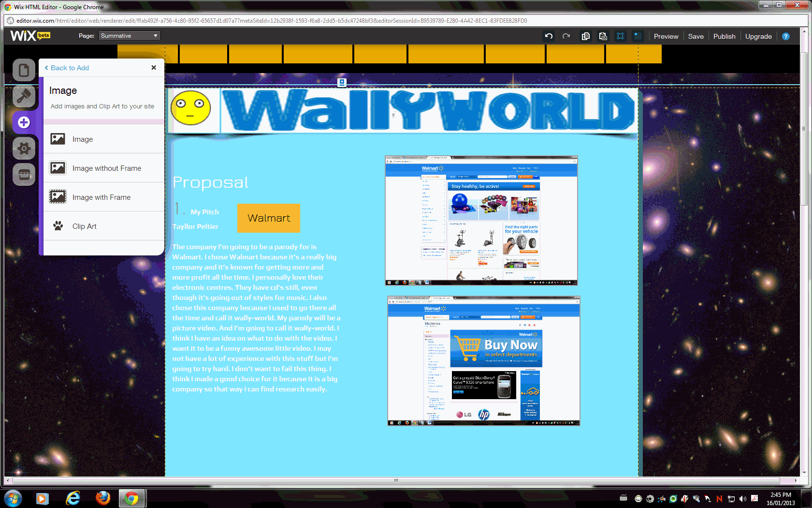This screenshot has width=812, height=508.
Task: Open the Windows Start menu
Action: [13, 498]
